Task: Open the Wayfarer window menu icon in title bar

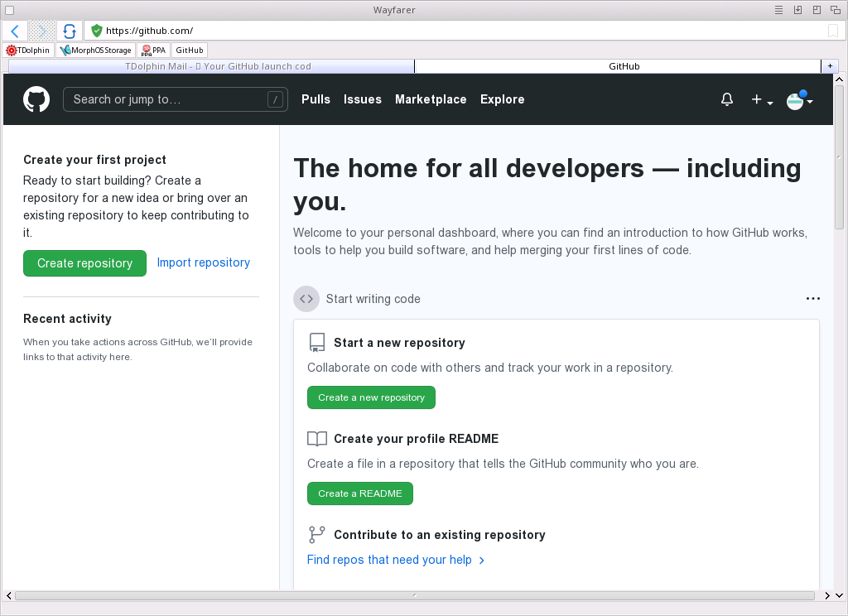Action: (778, 10)
